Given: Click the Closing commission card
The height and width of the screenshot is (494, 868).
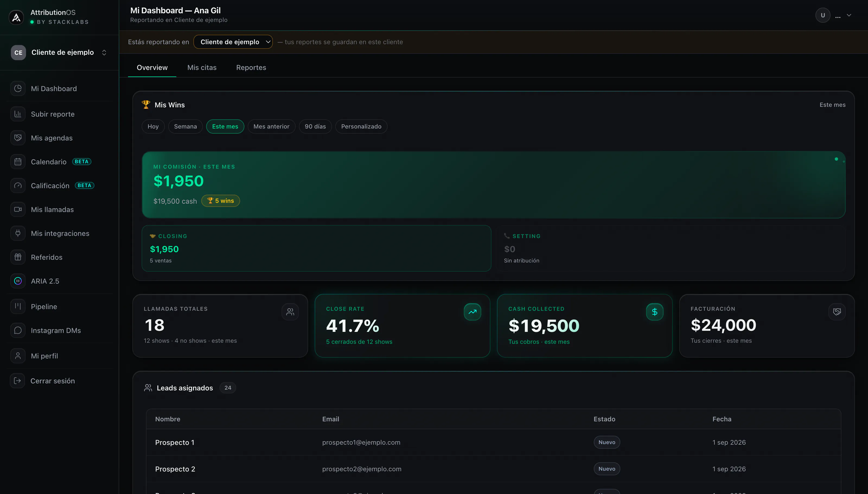Looking at the screenshot, I should pos(316,248).
